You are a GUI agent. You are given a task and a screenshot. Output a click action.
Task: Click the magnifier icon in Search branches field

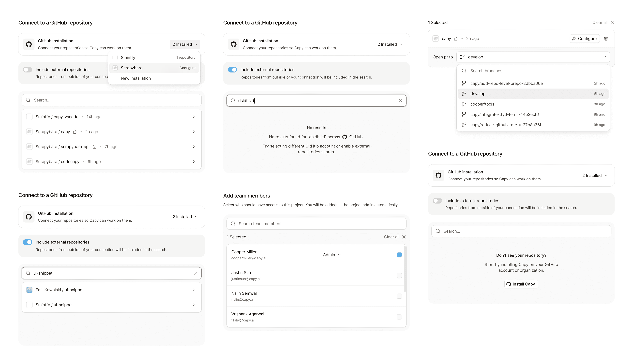click(464, 71)
